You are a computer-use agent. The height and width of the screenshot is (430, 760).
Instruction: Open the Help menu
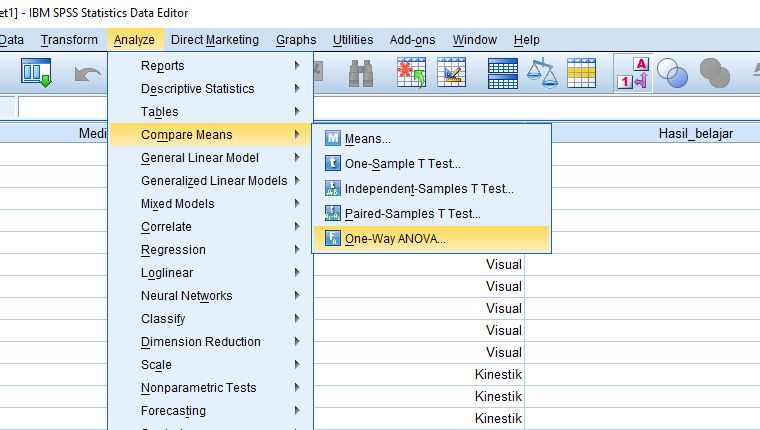point(526,40)
